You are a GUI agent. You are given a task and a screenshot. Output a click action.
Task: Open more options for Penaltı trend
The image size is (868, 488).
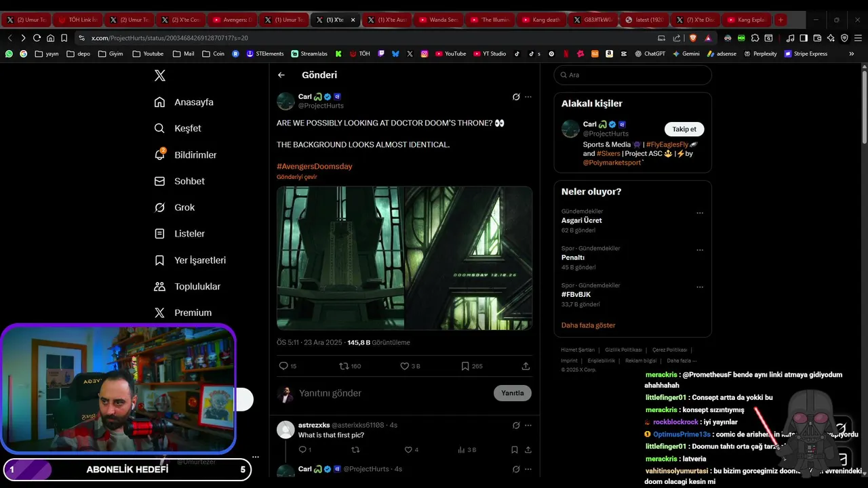[700, 250]
